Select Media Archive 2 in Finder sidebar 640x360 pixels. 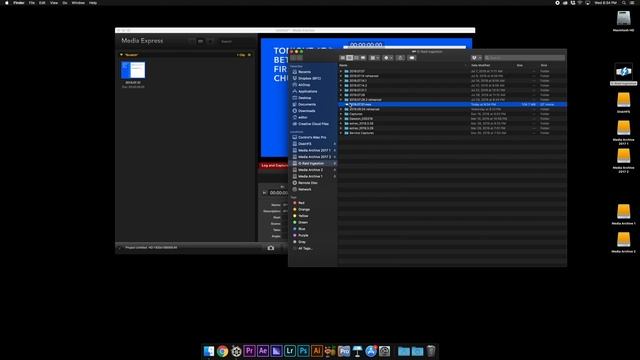310,170
